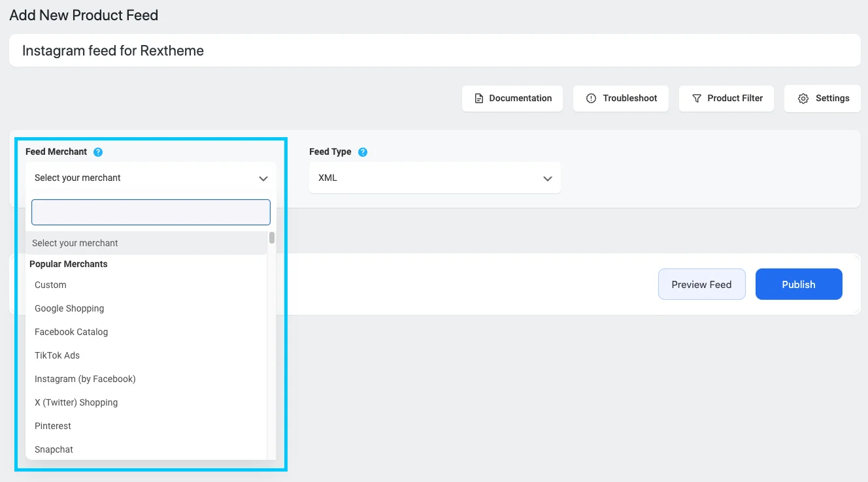Open the feed Settings button
Viewport: 868px width, 482px height.
[x=822, y=99]
